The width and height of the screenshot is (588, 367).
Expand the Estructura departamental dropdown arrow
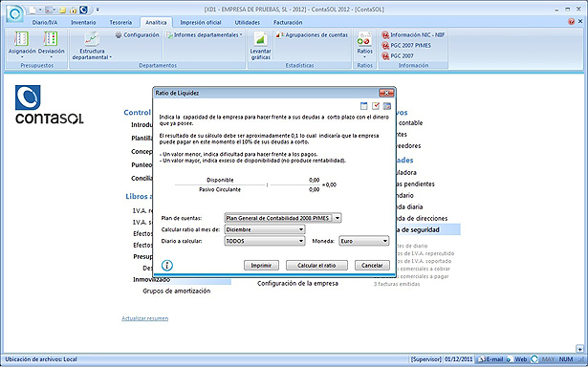click(x=111, y=57)
